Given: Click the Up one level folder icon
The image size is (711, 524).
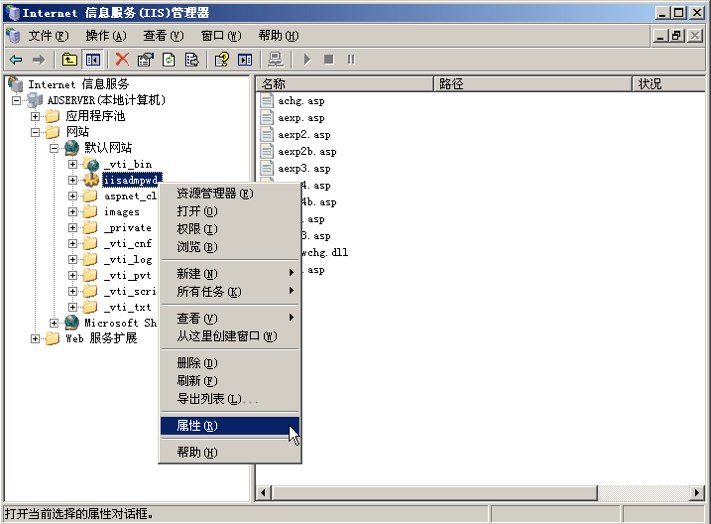Looking at the screenshot, I should click(69, 59).
